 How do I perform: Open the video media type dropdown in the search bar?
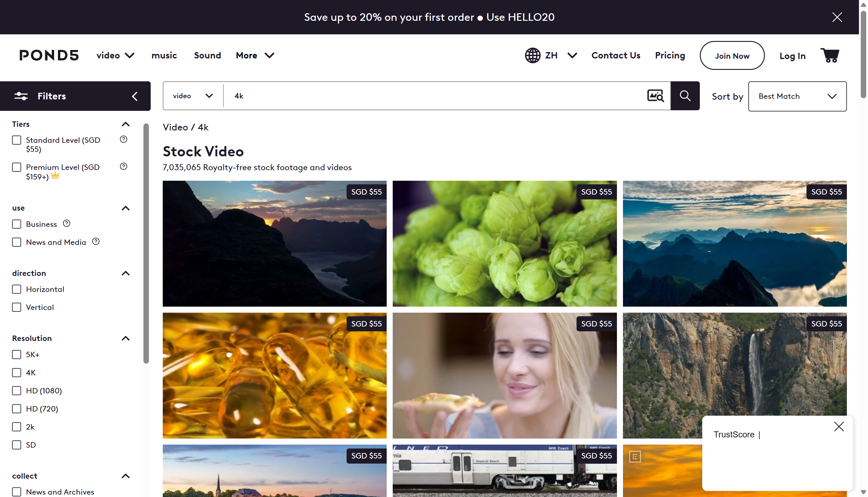193,96
